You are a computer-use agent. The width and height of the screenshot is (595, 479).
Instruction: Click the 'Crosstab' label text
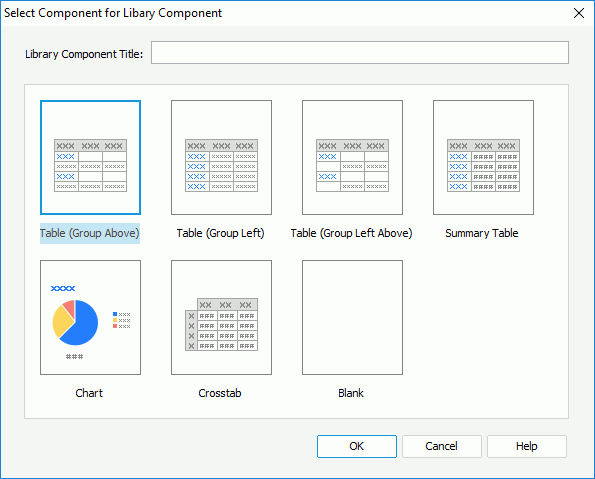coord(220,393)
